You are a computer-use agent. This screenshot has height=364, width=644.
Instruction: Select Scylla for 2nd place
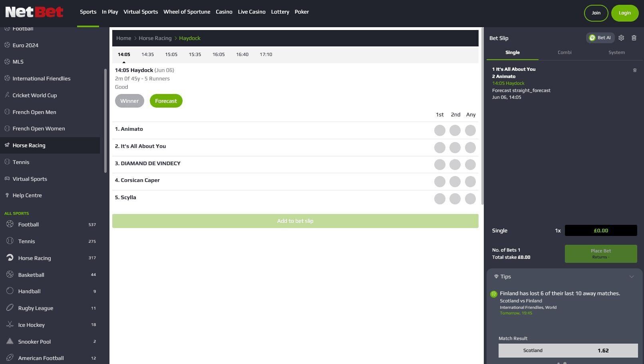point(455,199)
